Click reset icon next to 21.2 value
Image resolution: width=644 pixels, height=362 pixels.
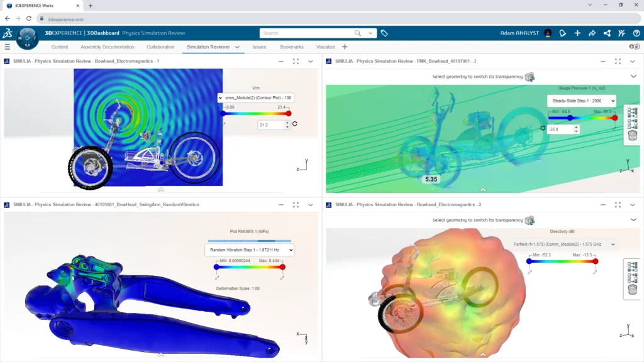[295, 124]
